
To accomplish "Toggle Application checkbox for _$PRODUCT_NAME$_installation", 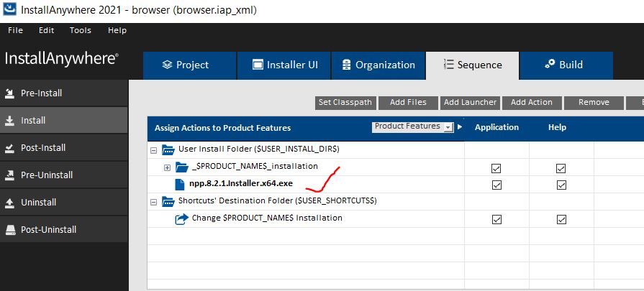I will coord(496,168).
